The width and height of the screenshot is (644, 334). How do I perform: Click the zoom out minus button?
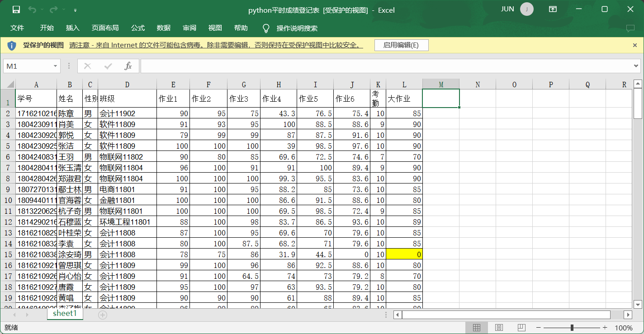tap(538, 328)
